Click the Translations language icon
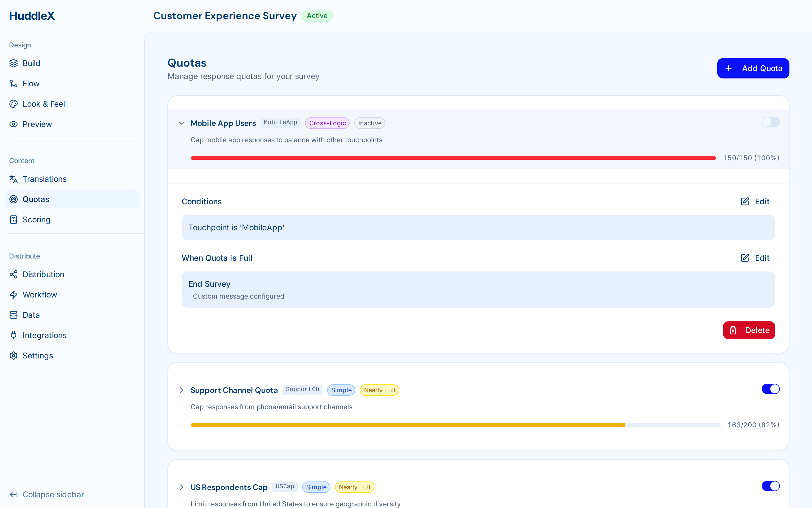 pyautogui.click(x=14, y=179)
